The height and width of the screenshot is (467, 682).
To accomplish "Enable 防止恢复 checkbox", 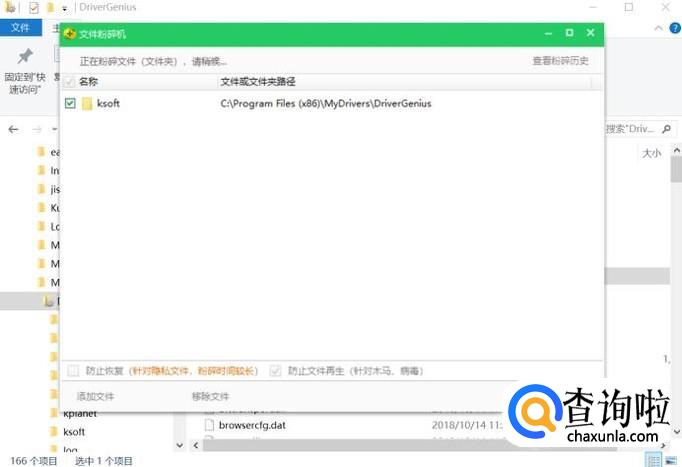I will (73, 370).
